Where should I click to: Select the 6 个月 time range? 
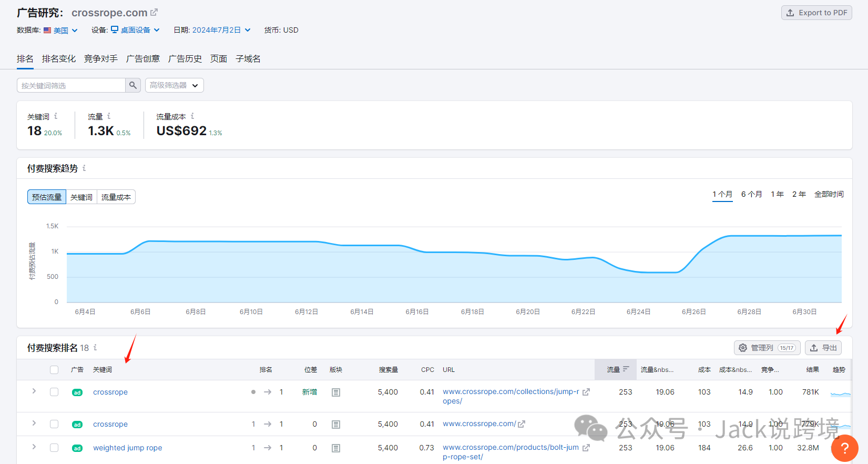[x=752, y=194]
